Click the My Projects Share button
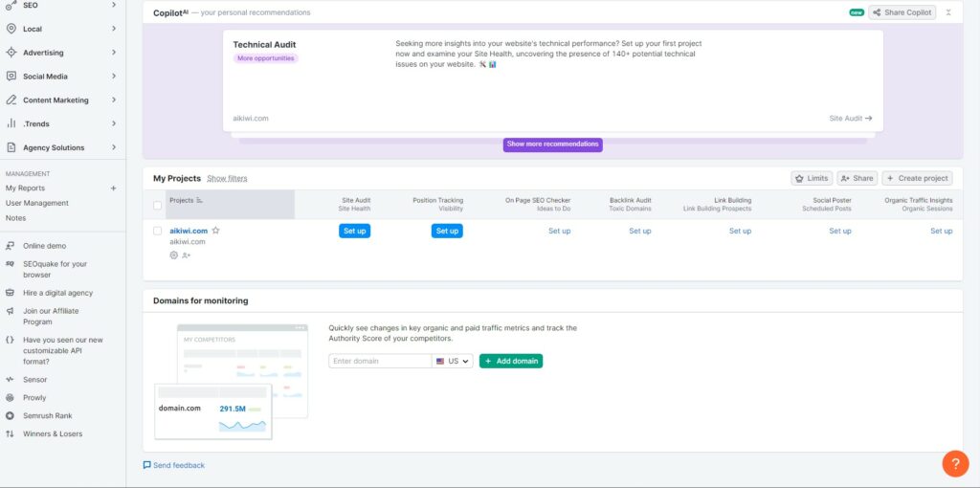 (857, 178)
